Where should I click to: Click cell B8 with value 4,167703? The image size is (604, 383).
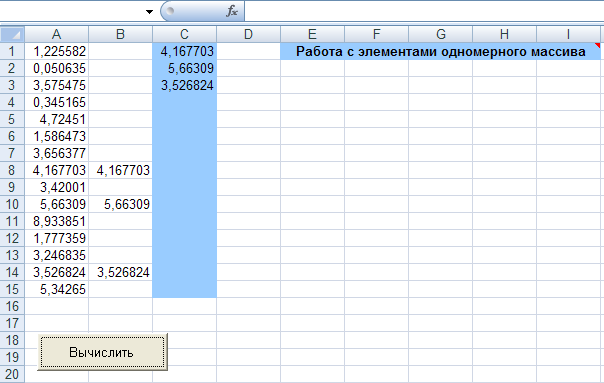coord(121,170)
